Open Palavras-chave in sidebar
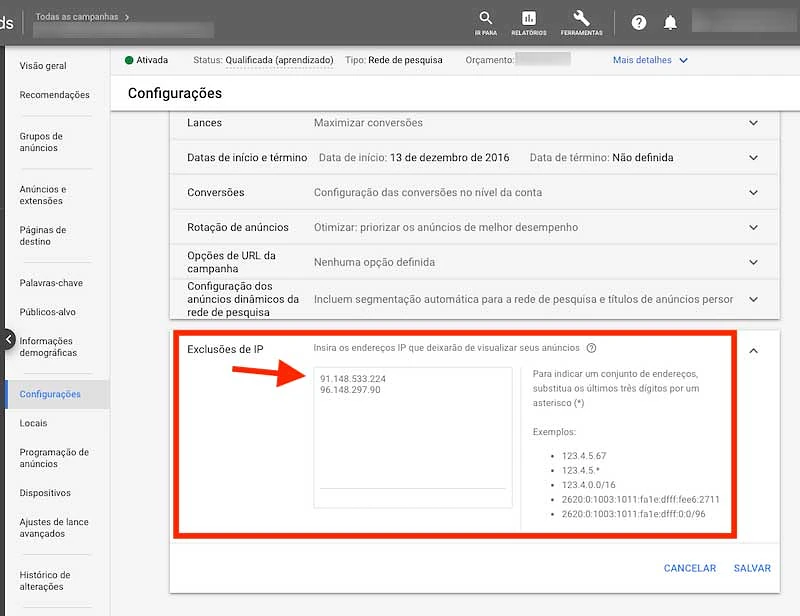The width and height of the screenshot is (800, 616). pos(51,283)
